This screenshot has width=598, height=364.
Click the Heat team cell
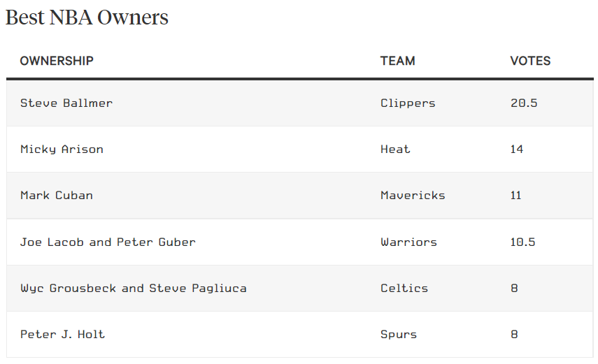pos(395,149)
